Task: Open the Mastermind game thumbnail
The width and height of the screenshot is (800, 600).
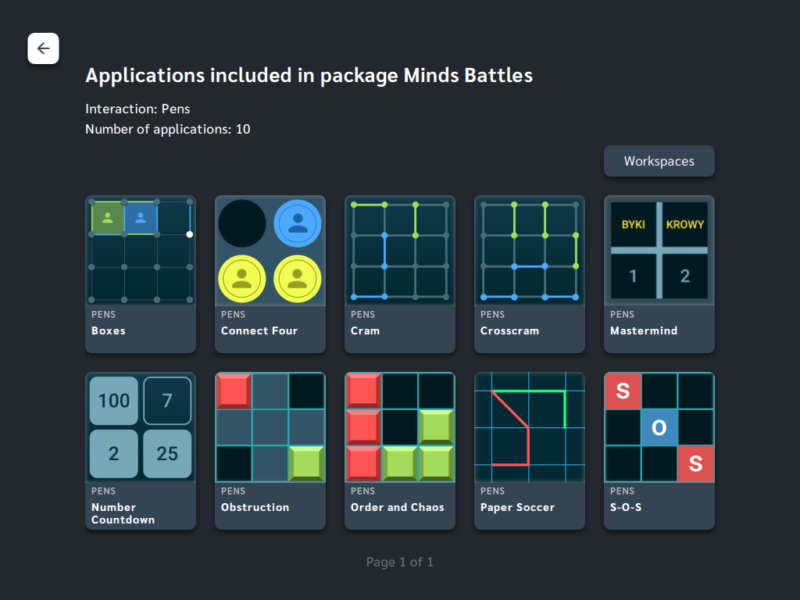Action: (659, 251)
